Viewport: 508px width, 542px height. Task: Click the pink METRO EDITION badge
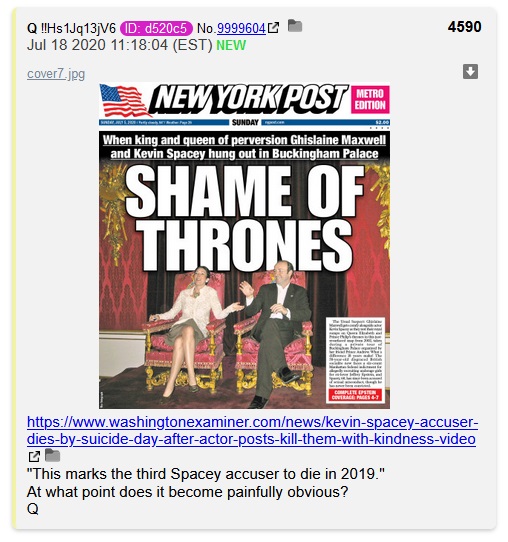370,100
